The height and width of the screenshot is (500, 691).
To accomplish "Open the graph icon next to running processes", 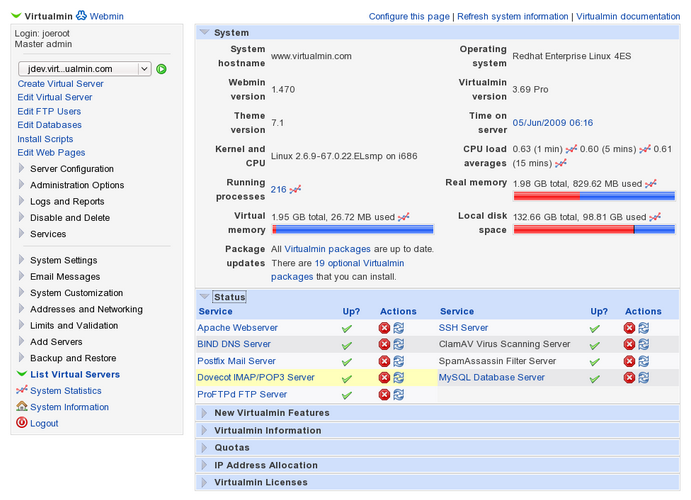I will pyautogui.click(x=296, y=189).
